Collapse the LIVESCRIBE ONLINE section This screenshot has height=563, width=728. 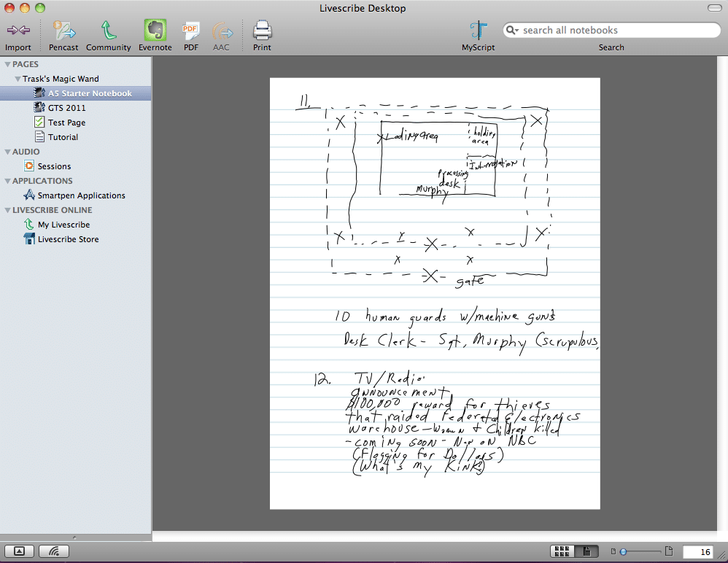click(x=7, y=210)
